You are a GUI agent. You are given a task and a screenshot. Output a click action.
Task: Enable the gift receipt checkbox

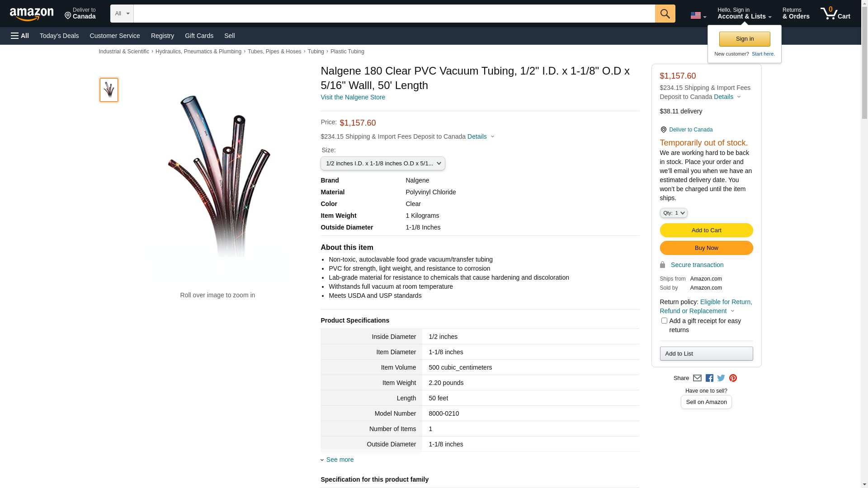664,321
